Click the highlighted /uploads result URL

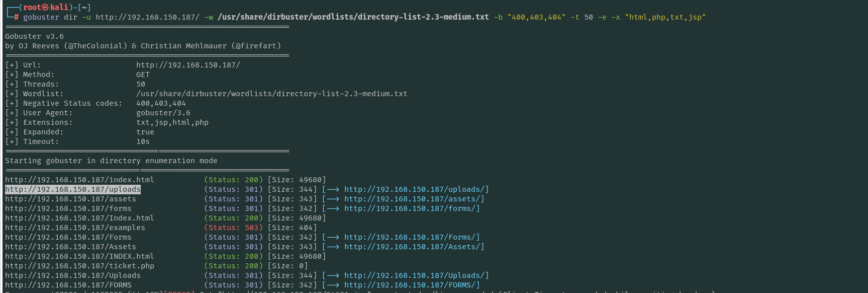73,189
